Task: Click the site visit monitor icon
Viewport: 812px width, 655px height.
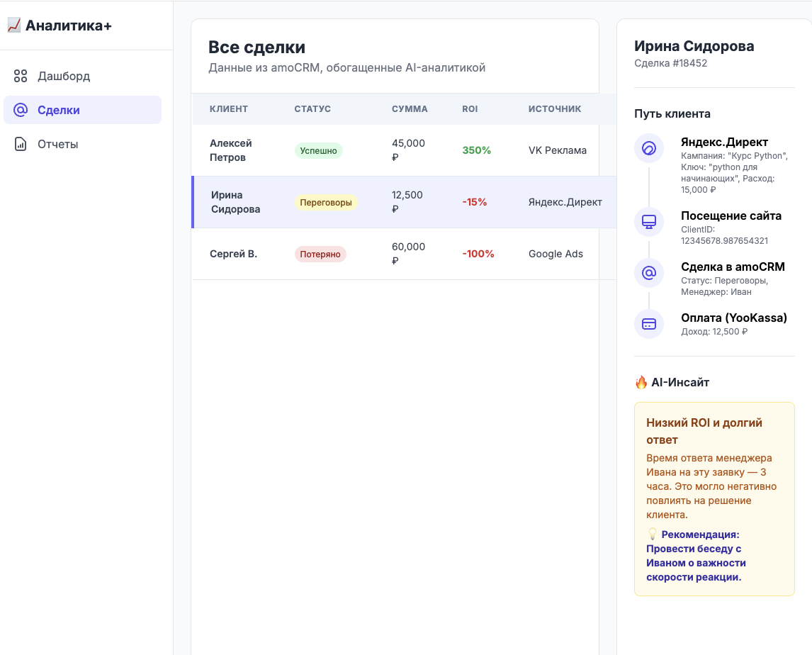Action: (x=648, y=222)
